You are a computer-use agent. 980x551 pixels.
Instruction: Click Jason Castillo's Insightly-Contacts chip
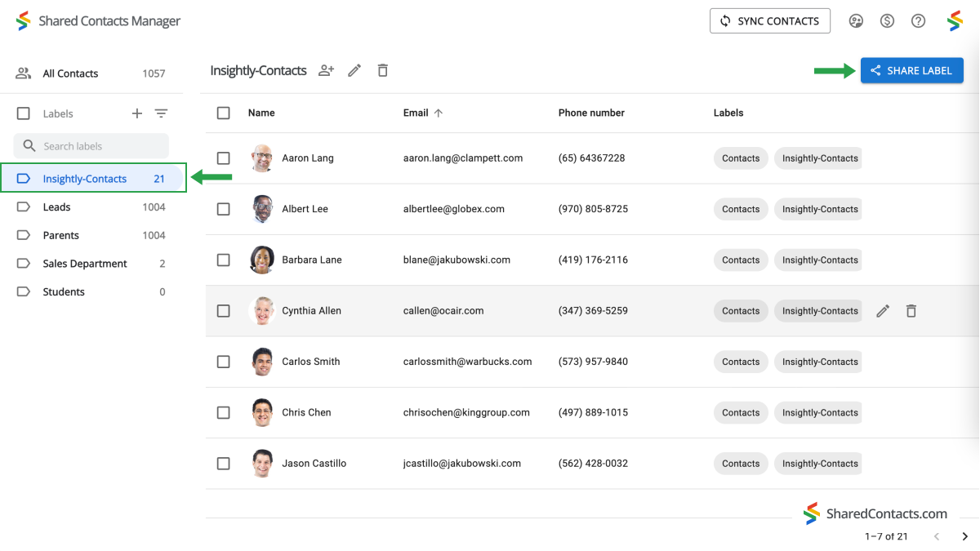tap(818, 463)
